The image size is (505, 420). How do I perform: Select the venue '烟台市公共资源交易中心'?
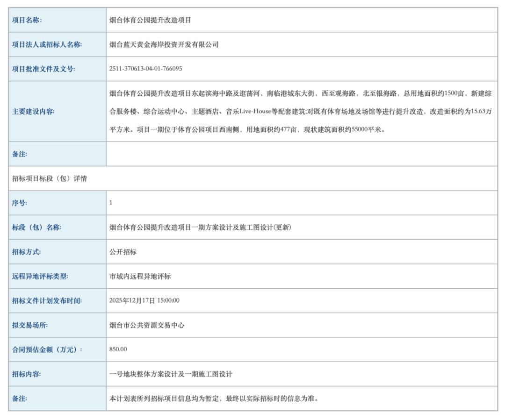[147, 325]
